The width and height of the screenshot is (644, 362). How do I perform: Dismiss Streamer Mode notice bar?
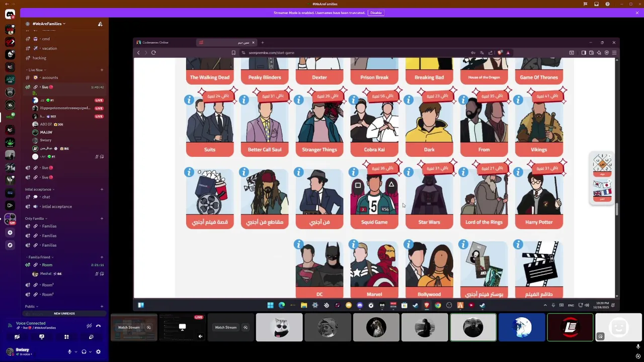tap(637, 13)
